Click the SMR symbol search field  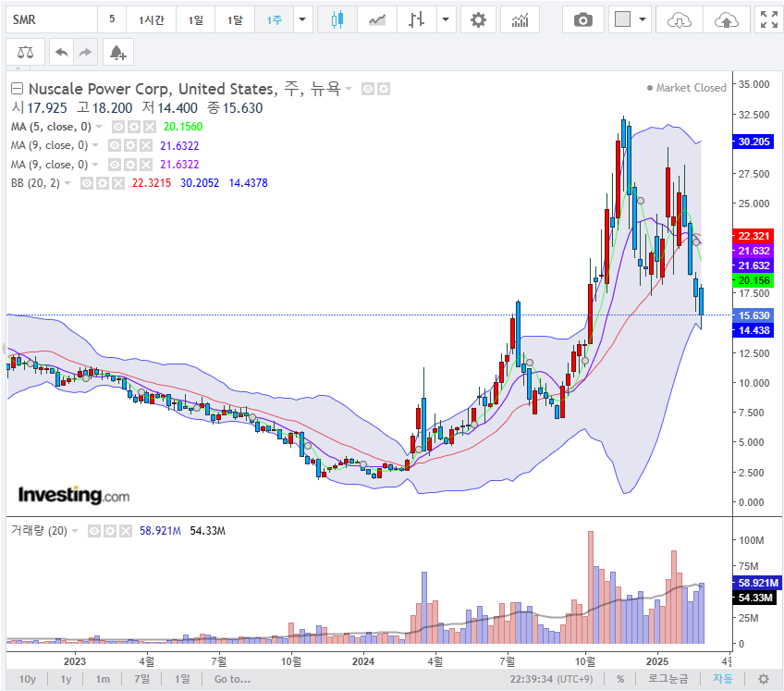52,20
